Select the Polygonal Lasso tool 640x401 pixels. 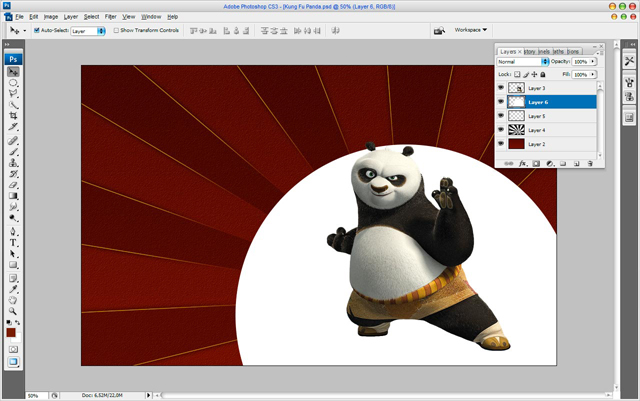pos(13,94)
